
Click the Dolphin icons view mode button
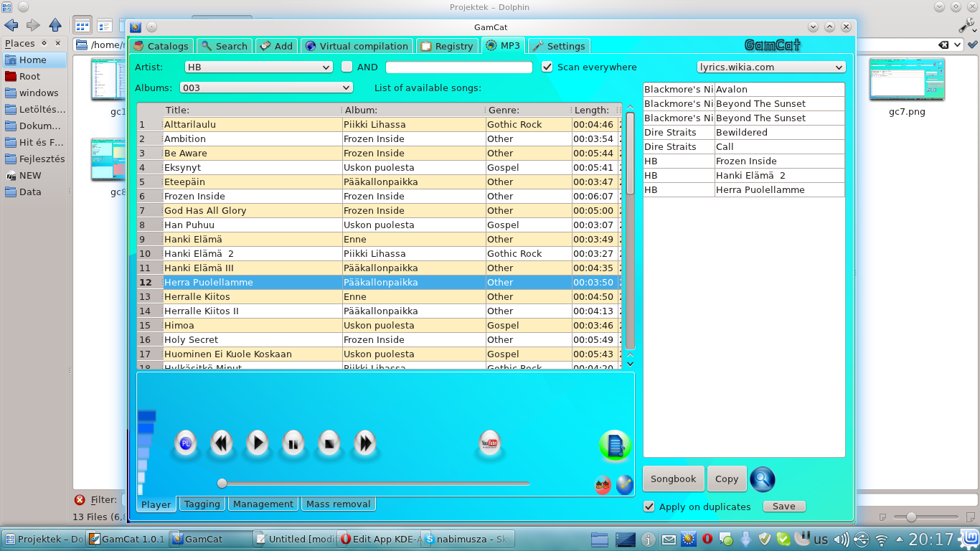(x=83, y=26)
